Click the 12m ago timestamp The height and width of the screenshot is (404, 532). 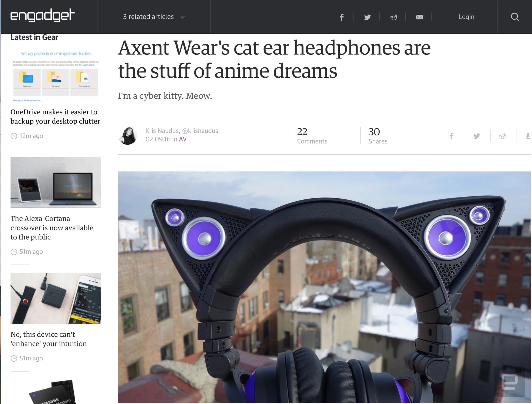[x=31, y=136]
